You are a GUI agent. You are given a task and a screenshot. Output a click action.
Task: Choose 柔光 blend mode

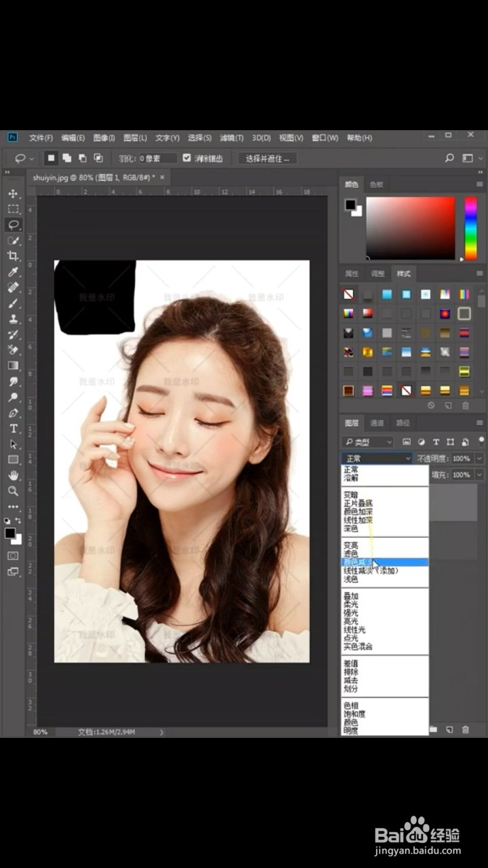coord(384,604)
